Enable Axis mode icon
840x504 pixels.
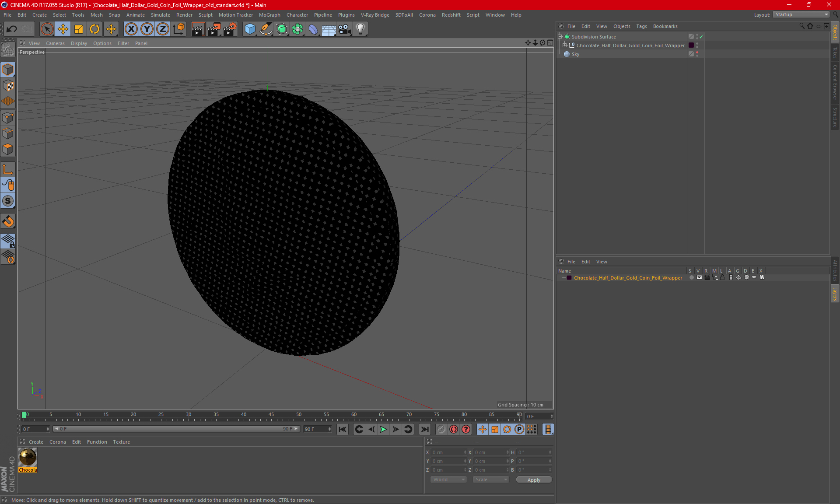[8, 169]
